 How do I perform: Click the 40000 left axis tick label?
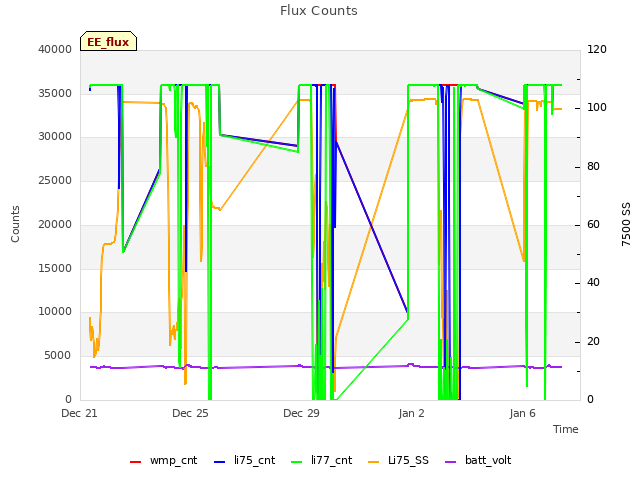(55, 49)
